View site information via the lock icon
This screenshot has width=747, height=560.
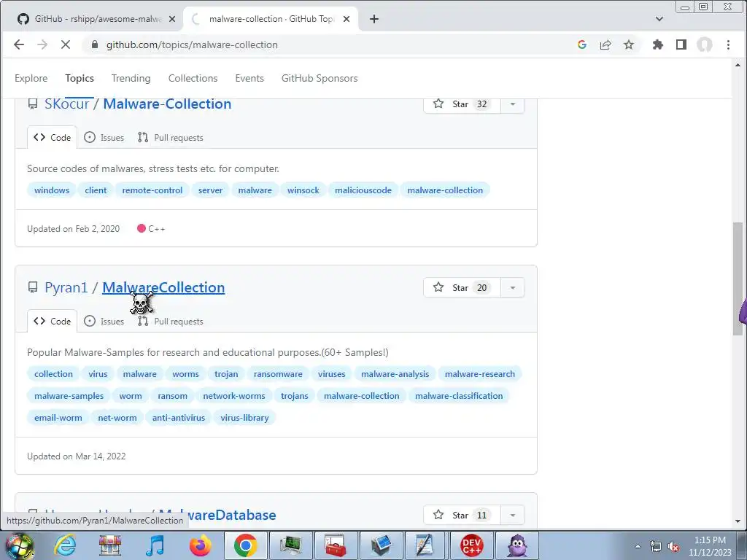pos(94,44)
